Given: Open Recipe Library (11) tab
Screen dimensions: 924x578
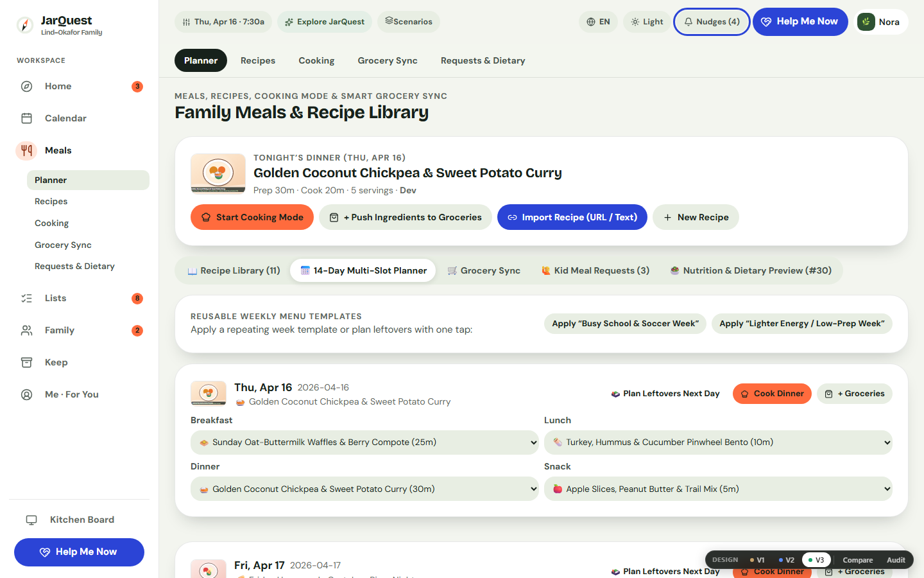Looking at the screenshot, I should click(234, 270).
